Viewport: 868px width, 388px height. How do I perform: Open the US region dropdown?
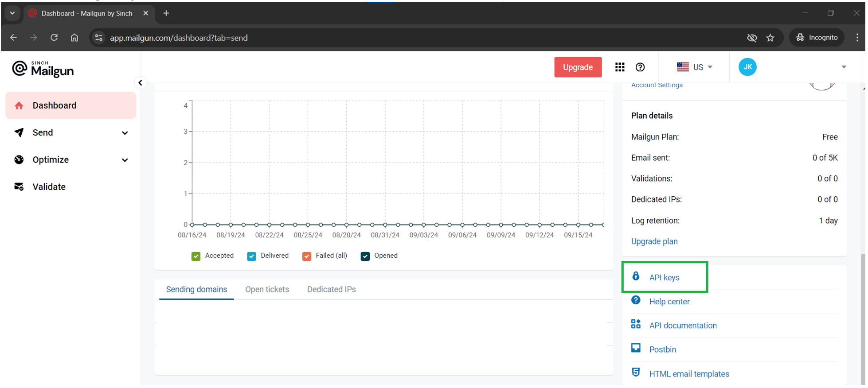pos(695,67)
